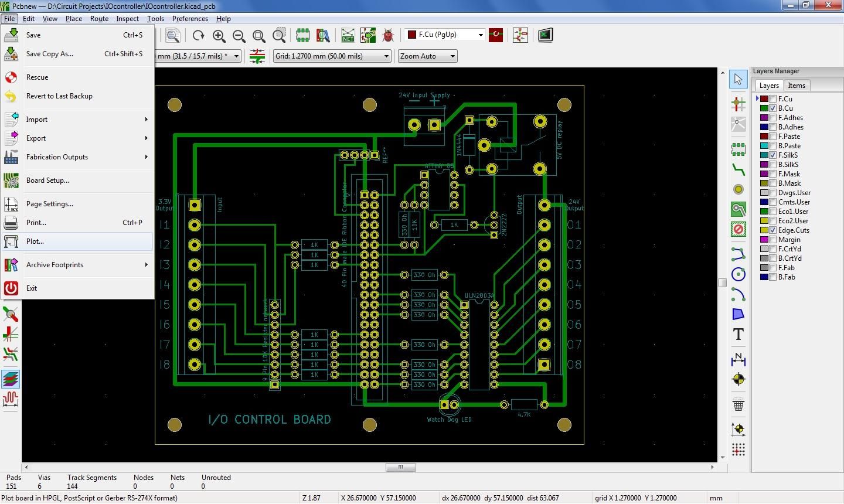Choose Plot from the File menu
The height and width of the screenshot is (504, 844).
click(35, 241)
